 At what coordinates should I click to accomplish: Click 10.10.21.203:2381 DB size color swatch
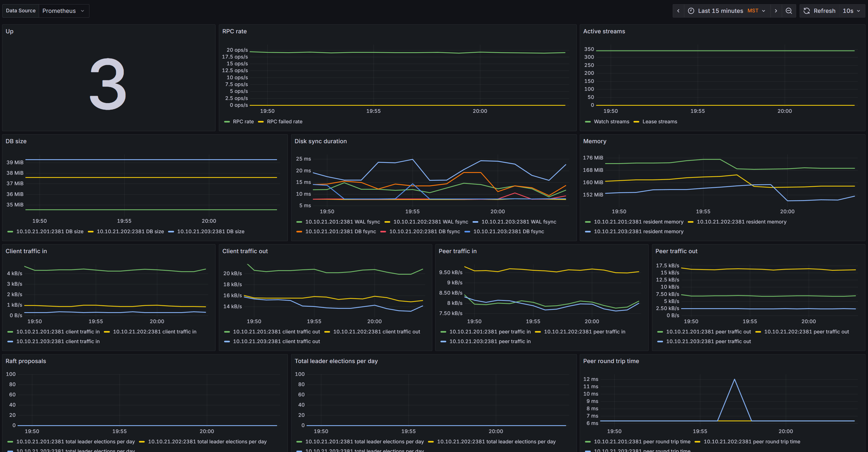[171, 232]
